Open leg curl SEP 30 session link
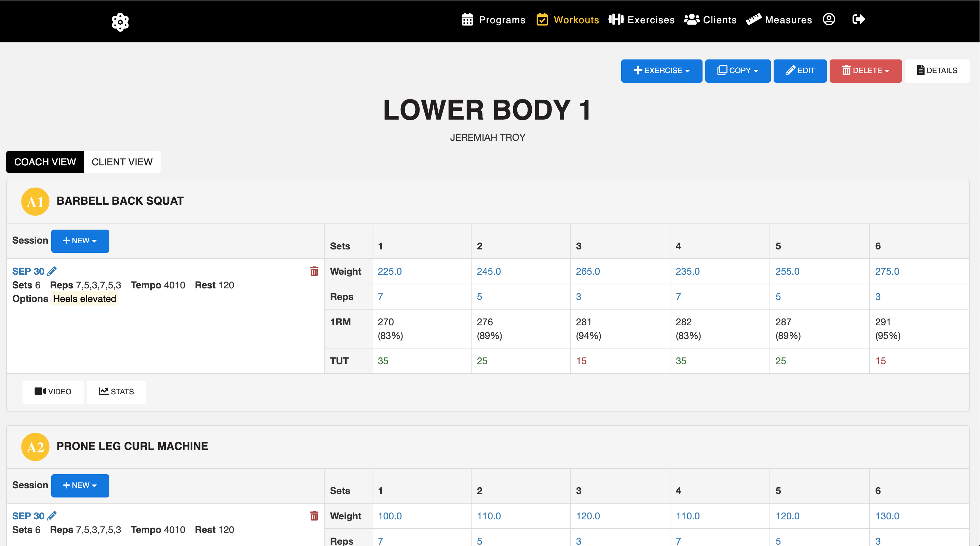The width and height of the screenshot is (980, 546). (28, 516)
